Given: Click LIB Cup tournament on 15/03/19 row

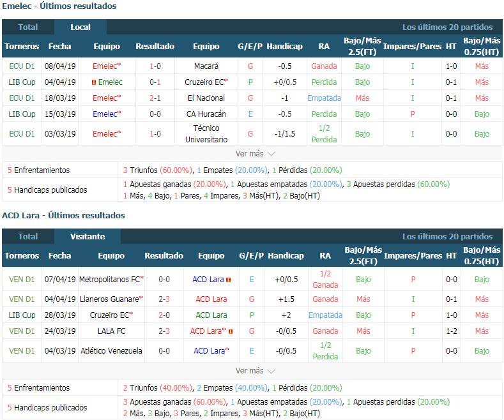Looking at the screenshot, I should [x=22, y=114].
